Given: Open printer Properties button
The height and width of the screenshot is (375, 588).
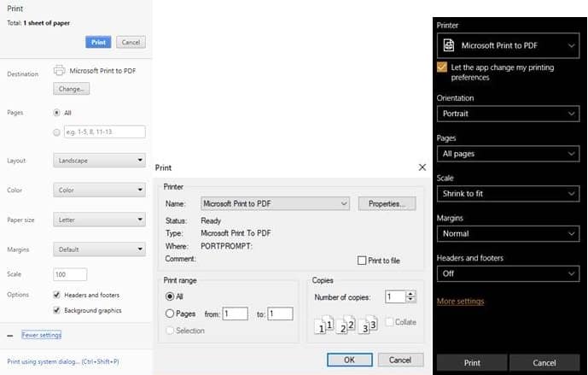Looking at the screenshot, I should (x=387, y=204).
